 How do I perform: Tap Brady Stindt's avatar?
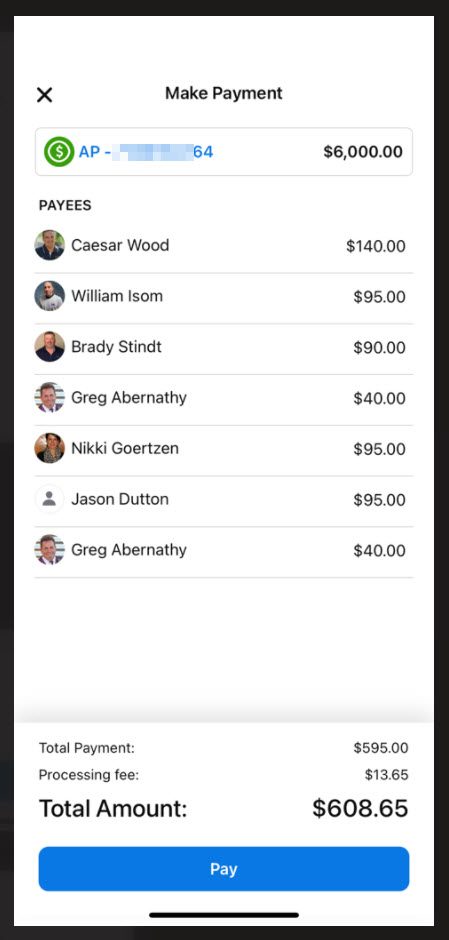point(50,347)
